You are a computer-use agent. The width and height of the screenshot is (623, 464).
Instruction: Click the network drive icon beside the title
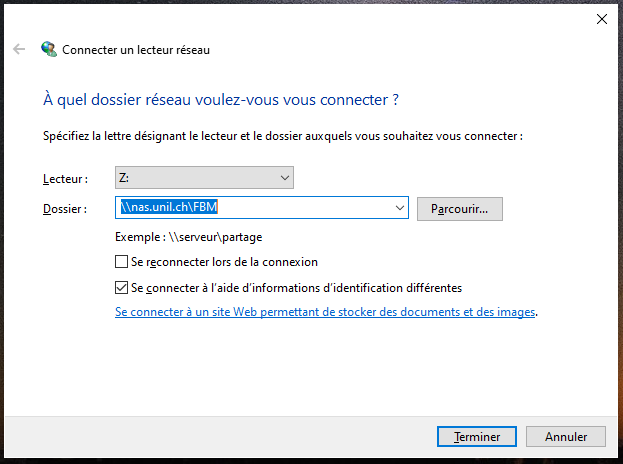tap(48, 49)
